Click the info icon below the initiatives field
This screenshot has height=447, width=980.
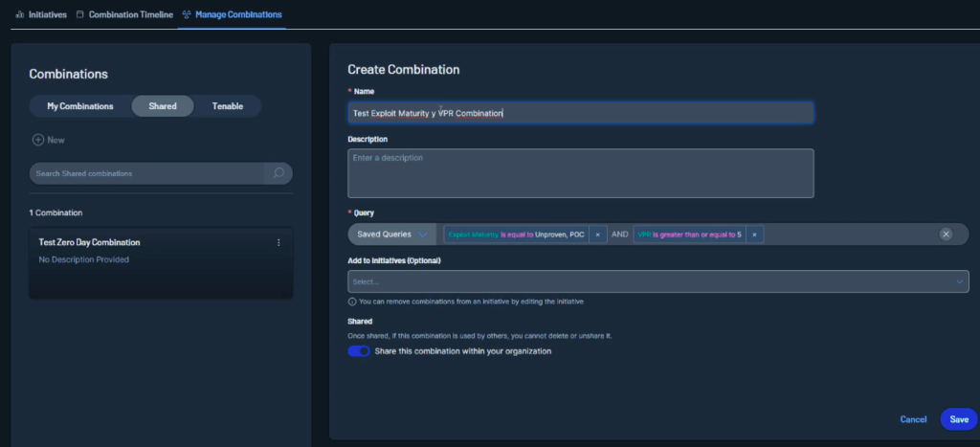pyautogui.click(x=352, y=302)
